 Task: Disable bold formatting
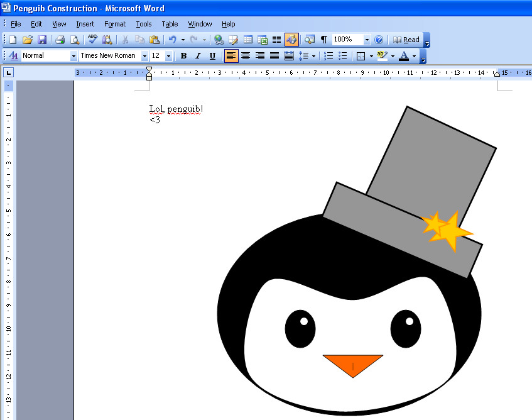click(183, 55)
